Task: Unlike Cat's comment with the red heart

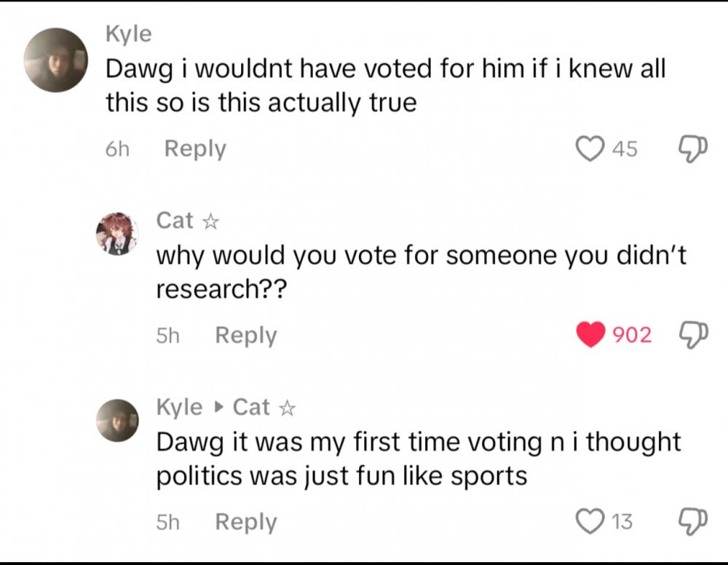Action: click(590, 335)
